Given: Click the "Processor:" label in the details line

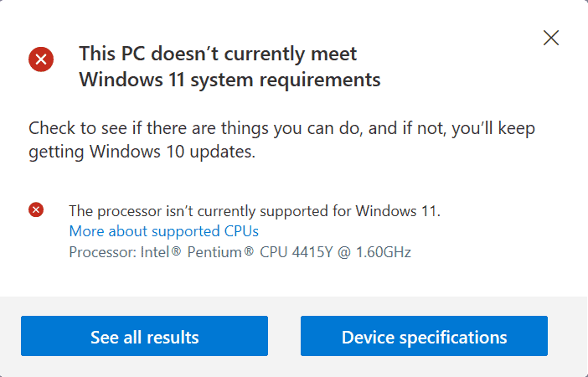Looking at the screenshot, I should point(98,251).
